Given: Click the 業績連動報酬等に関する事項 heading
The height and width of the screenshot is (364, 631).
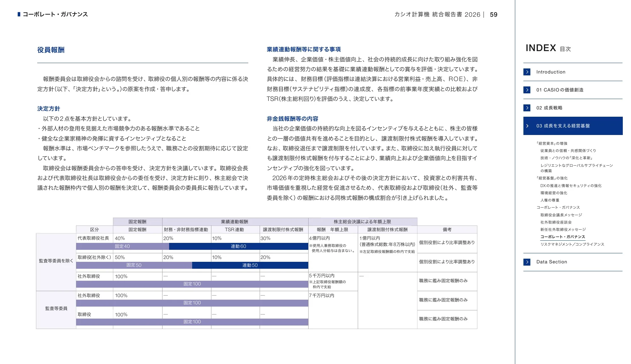Looking at the screenshot, I should [x=304, y=50].
